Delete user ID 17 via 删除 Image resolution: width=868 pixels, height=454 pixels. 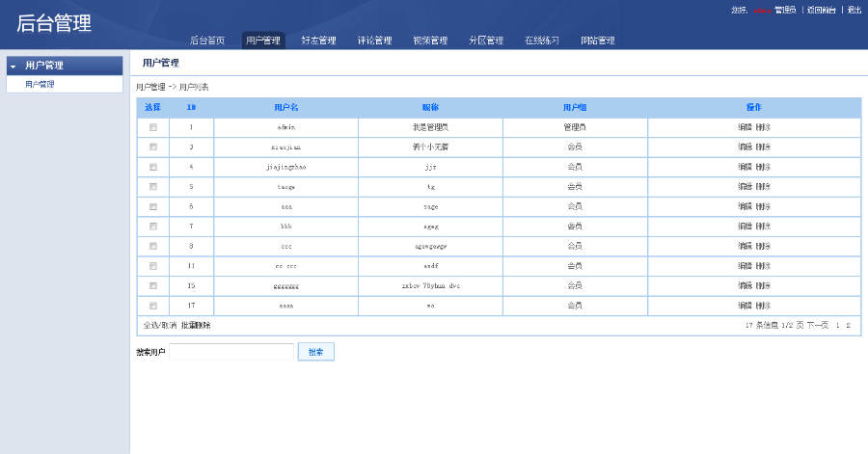[763, 306]
